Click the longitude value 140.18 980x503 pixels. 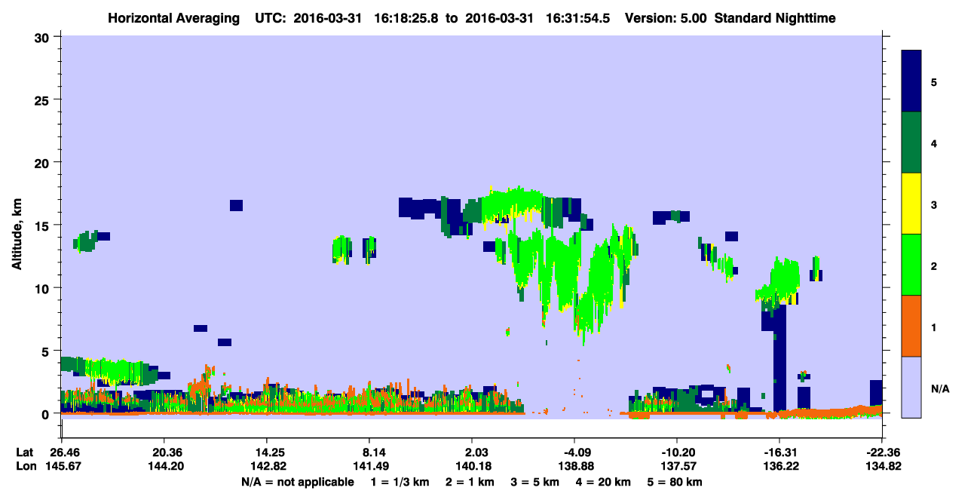click(x=472, y=466)
